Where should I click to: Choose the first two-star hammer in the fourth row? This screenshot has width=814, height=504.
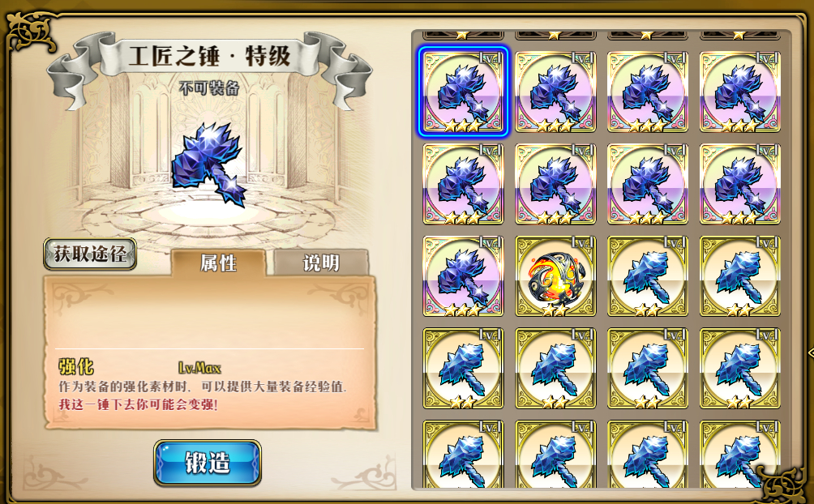point(463,369)
